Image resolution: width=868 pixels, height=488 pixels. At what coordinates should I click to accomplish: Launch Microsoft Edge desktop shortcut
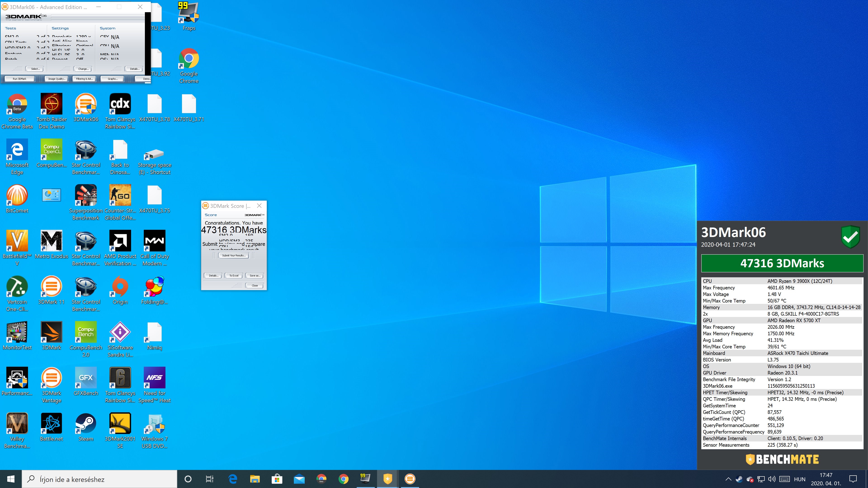click(17, 157)
